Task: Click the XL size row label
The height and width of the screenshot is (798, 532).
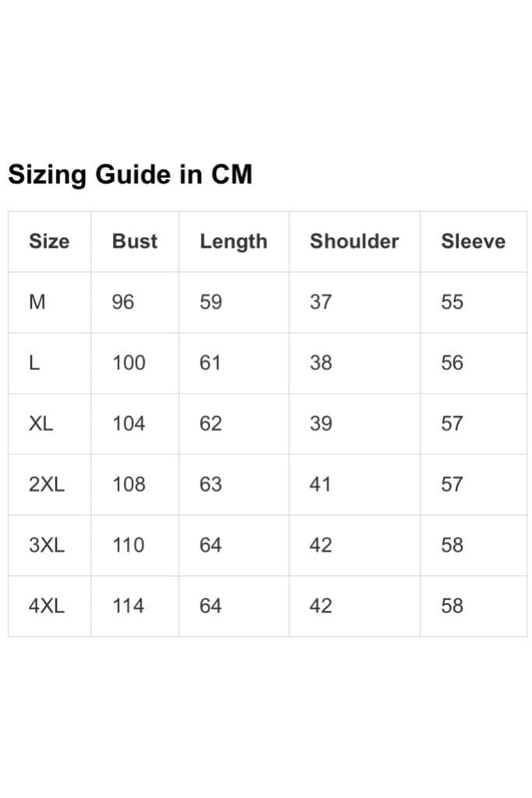Action: pyautogui.click(x=41, y=423)
